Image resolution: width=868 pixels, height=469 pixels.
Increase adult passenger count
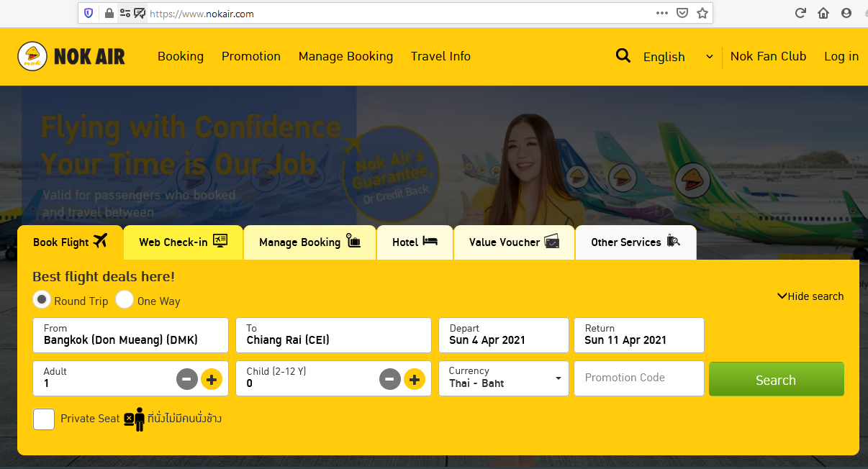[212, 378]
